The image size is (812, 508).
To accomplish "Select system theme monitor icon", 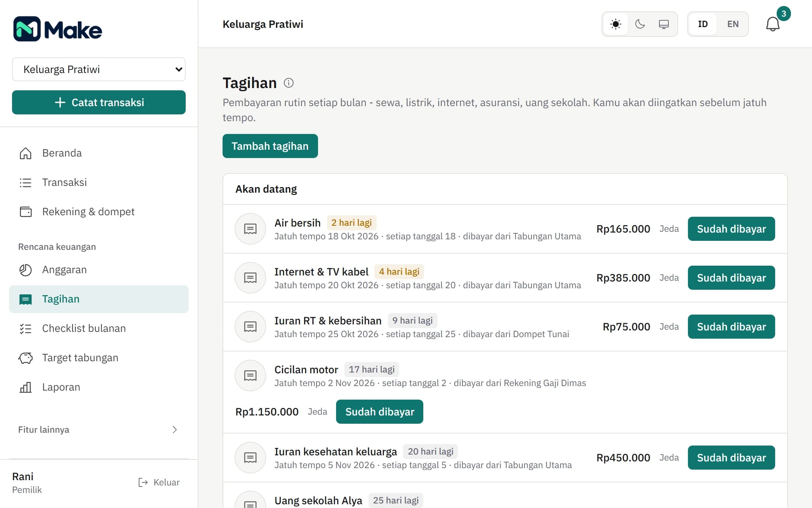I will click(x=664, y=24).
